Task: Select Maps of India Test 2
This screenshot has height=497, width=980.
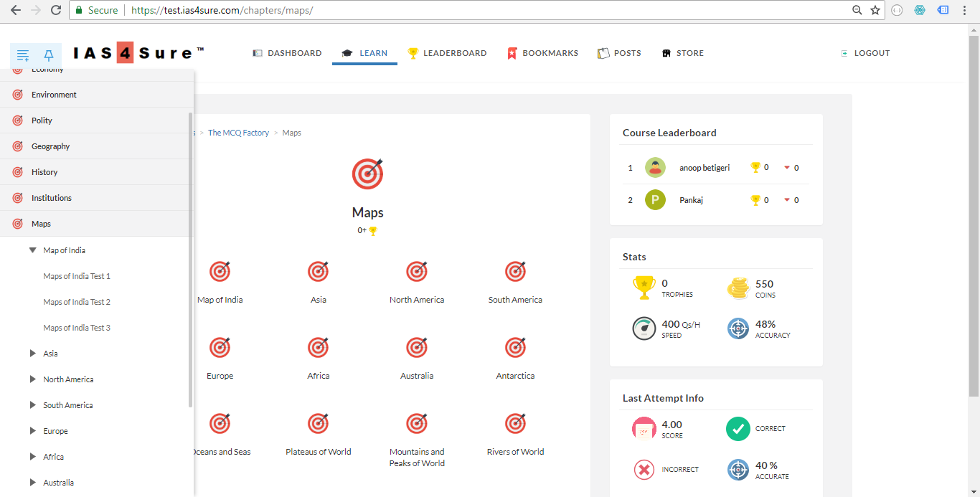Action: click(x=77, y=302)
